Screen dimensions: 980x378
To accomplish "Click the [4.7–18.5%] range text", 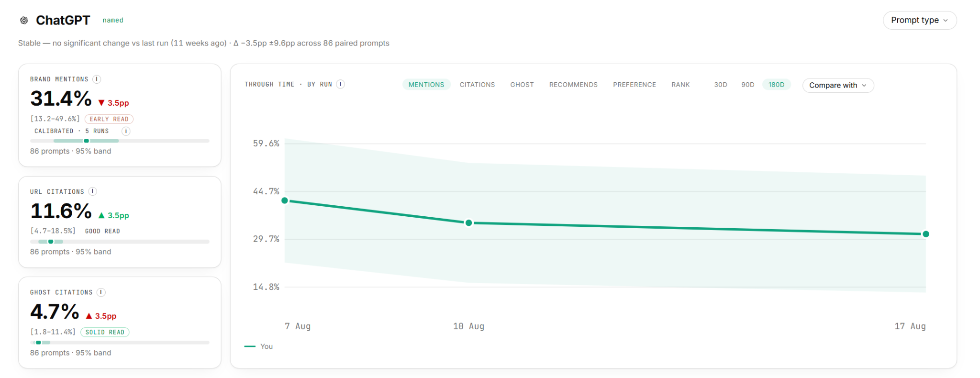I will [x=53, y=231].
